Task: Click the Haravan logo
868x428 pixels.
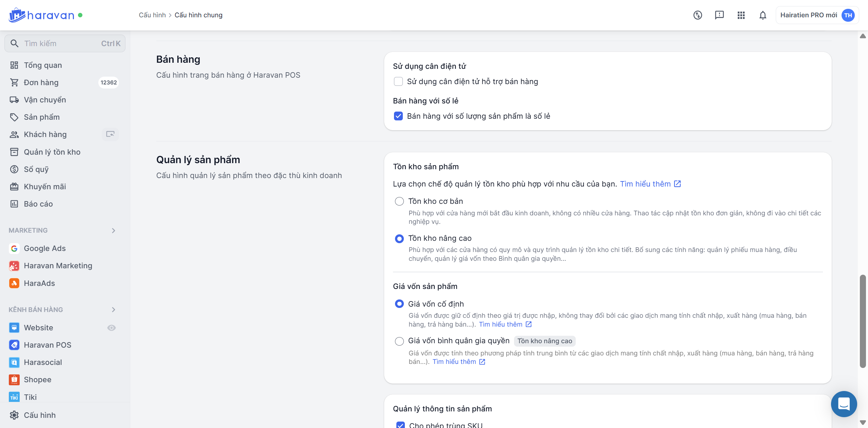Action: coord(41,15)
